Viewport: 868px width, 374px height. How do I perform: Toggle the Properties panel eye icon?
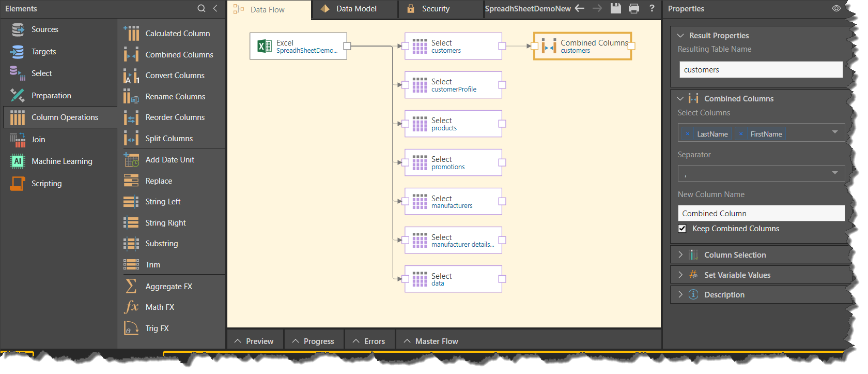[836, 8]
